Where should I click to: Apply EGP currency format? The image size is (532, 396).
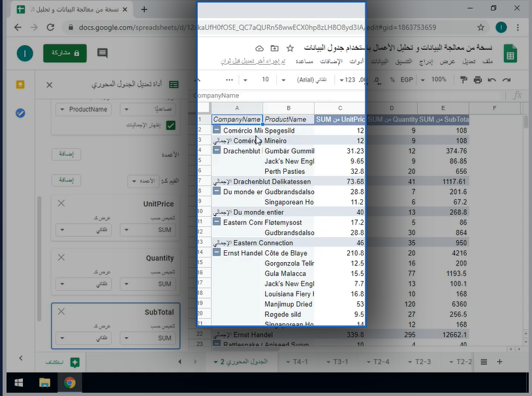click(x=407, y=80)
